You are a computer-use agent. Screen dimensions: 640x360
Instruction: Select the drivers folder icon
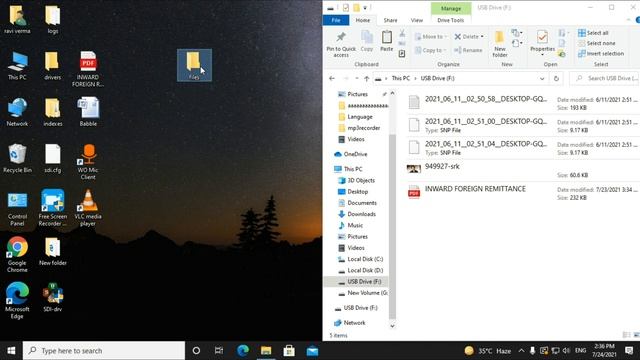[52, 66]
